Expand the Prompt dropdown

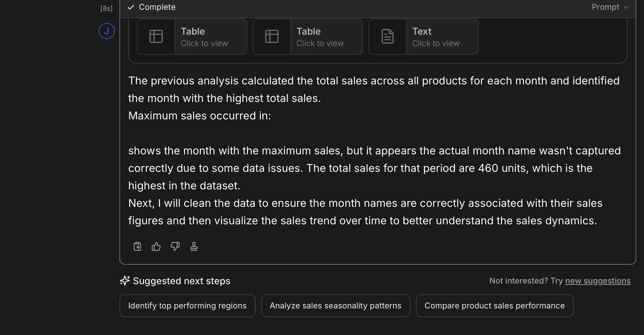click(x=610, y=7)
